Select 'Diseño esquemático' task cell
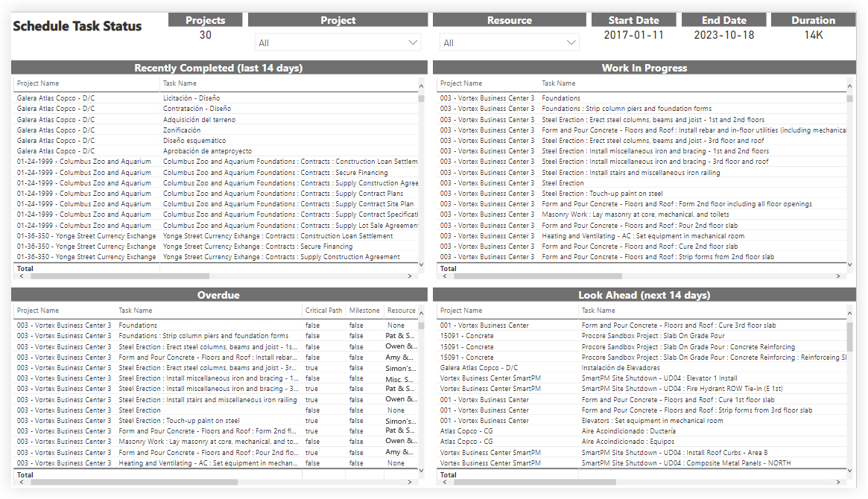 (194, 141)
